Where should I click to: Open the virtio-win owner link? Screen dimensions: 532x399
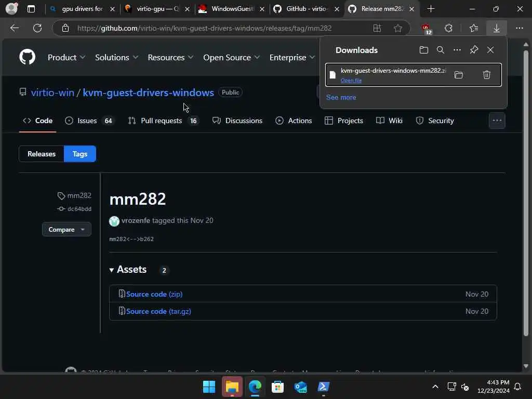[x=52, y=92]
